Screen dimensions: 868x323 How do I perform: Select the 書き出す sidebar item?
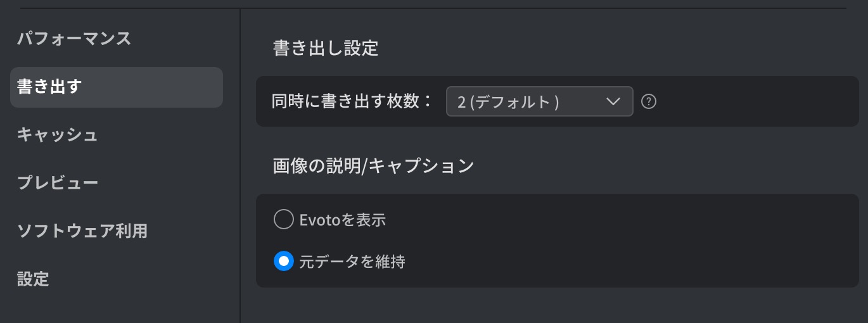pos(117,87)
